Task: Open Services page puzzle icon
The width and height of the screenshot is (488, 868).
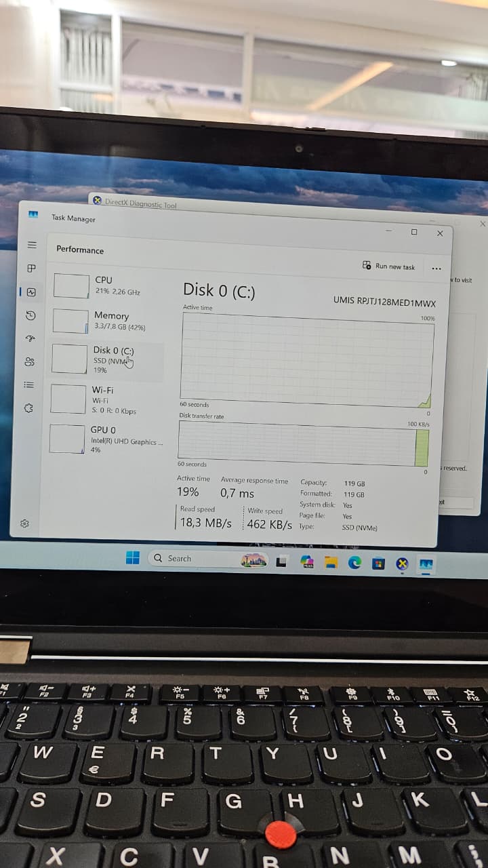Action: coord(28,408)
